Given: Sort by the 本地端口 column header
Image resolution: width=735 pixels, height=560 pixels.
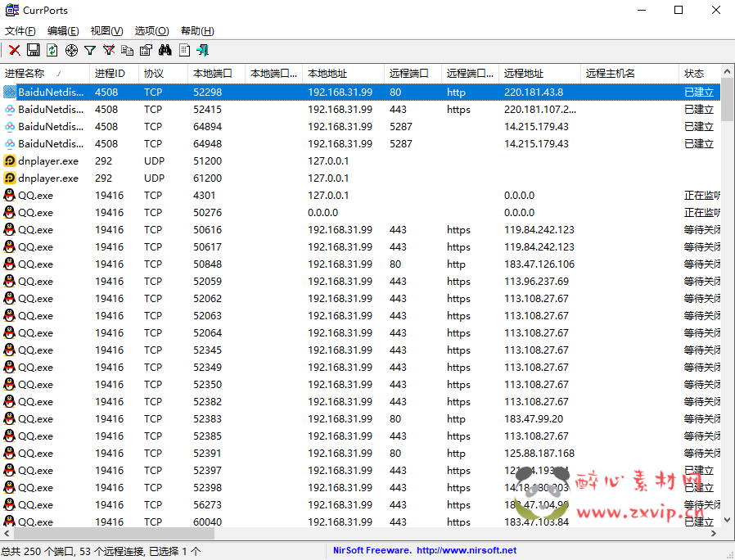Looking at the screenshot, I should 213,74.
